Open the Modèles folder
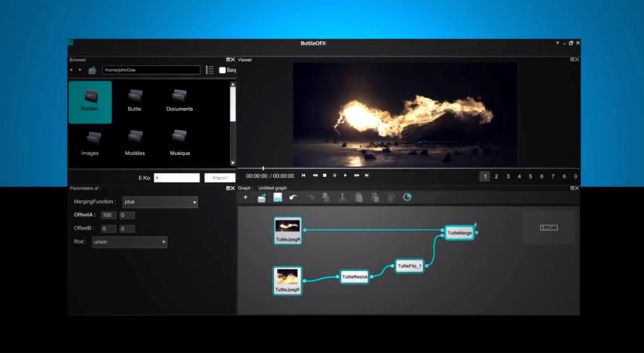The width and height of the screenshot is (644, 353). tap(135, 144)
